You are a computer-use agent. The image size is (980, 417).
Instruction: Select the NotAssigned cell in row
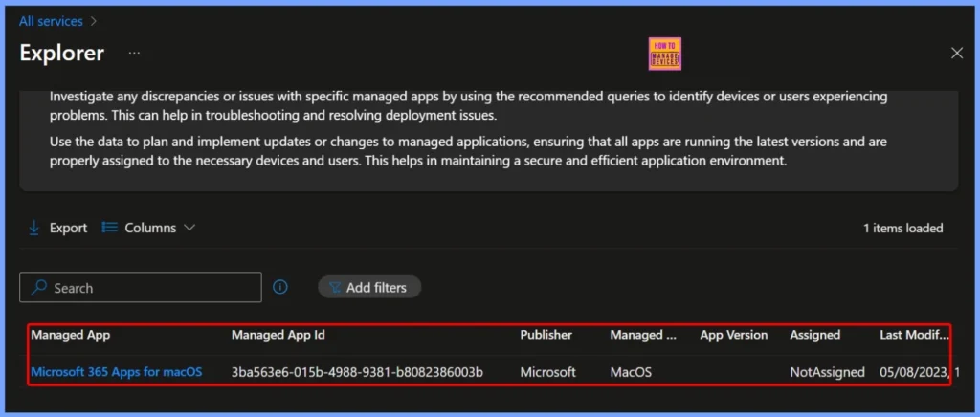(x=827, y=372)
